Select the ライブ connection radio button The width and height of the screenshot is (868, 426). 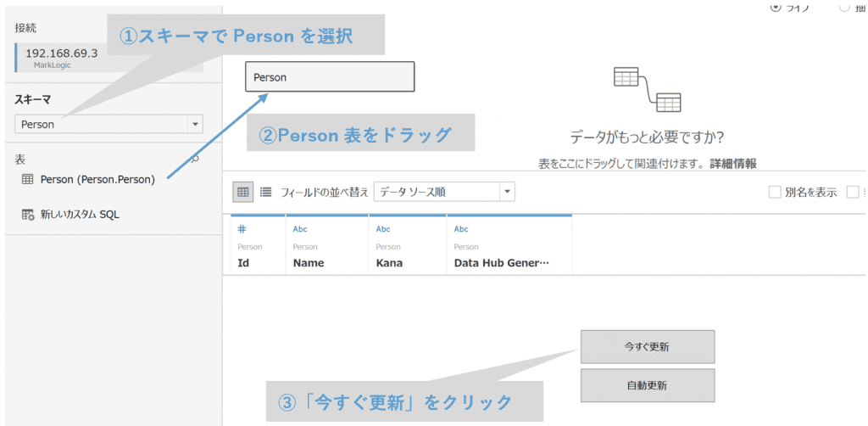776,7
